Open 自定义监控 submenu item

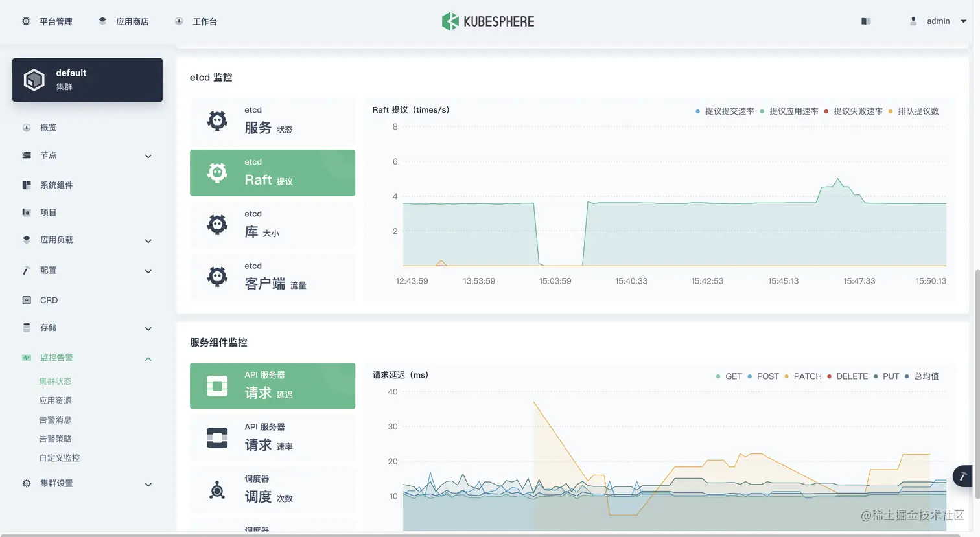point(59,458)
